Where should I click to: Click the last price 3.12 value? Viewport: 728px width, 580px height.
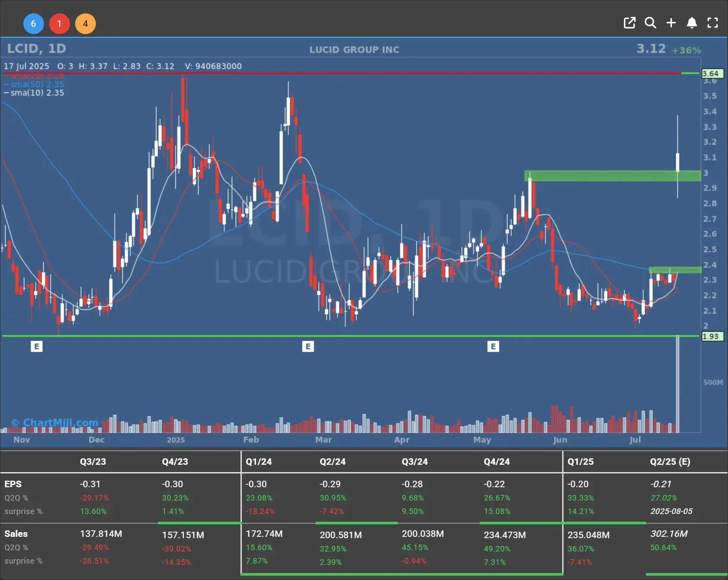coord(651,48)
